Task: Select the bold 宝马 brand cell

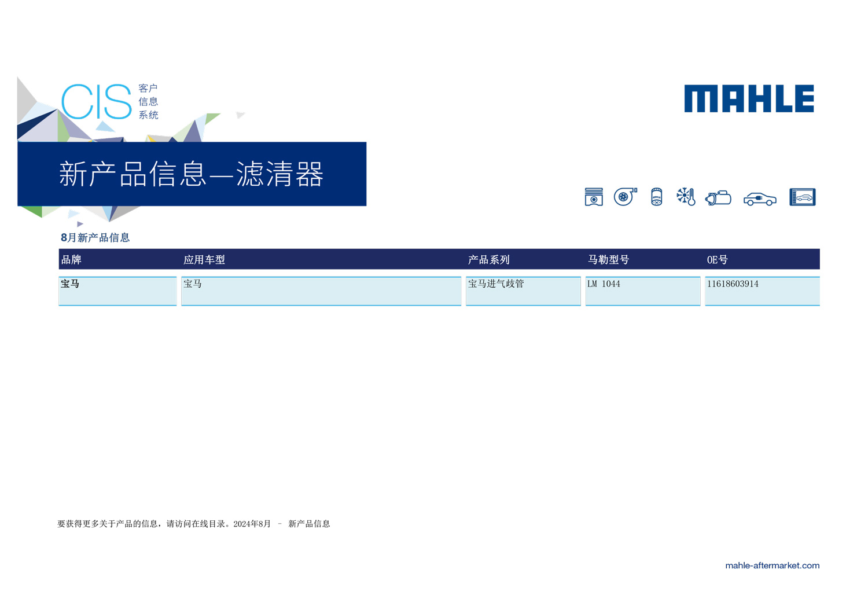Action: [x=117, y=291]
